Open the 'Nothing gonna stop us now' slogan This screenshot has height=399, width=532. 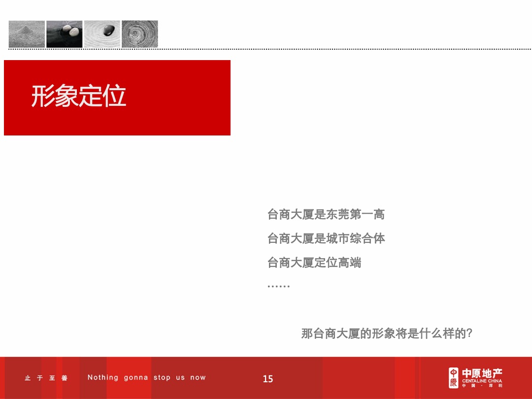coord(146,377)
